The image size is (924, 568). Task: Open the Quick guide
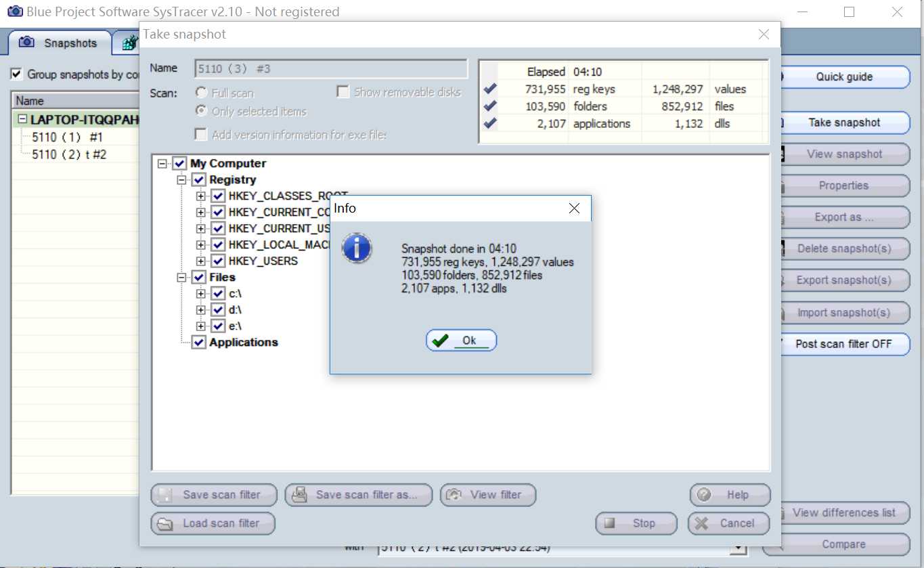pos(844,77)
